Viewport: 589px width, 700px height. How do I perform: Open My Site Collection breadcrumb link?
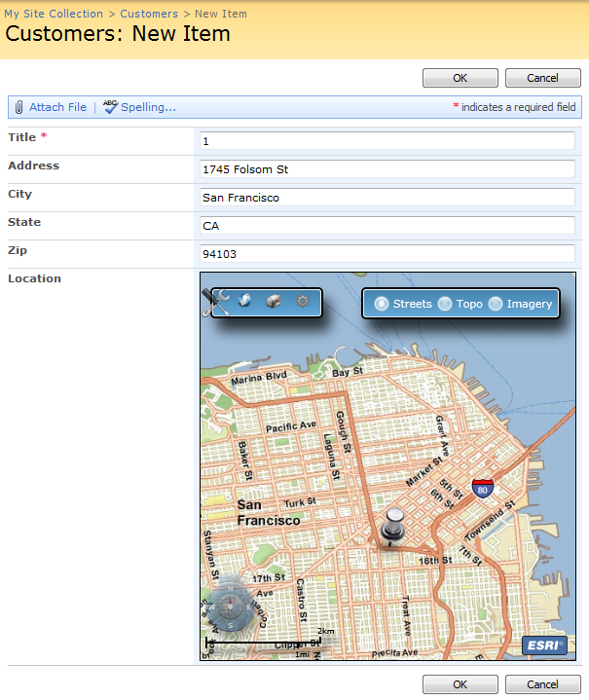click(x=54, y=14)
